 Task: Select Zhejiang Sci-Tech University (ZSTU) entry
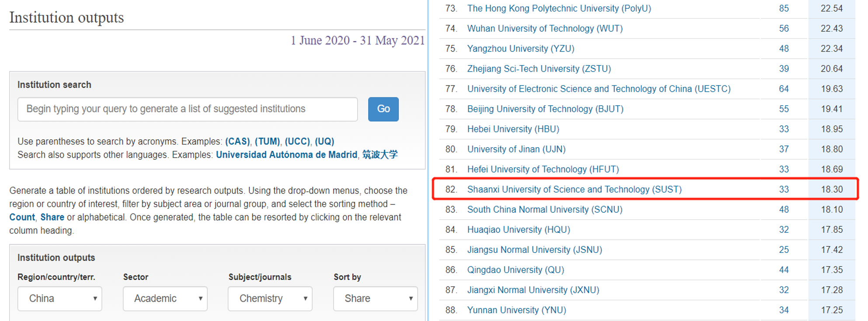click(539, 69)
